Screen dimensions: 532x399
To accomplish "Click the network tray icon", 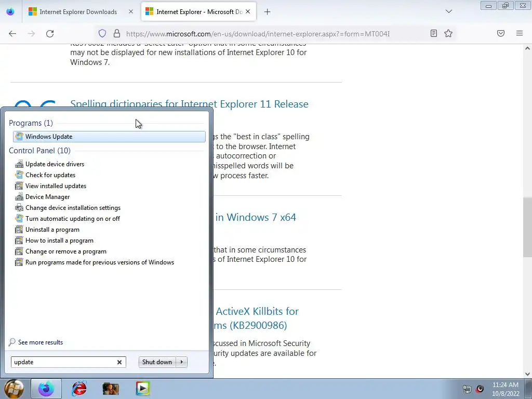I will [467, 389].
